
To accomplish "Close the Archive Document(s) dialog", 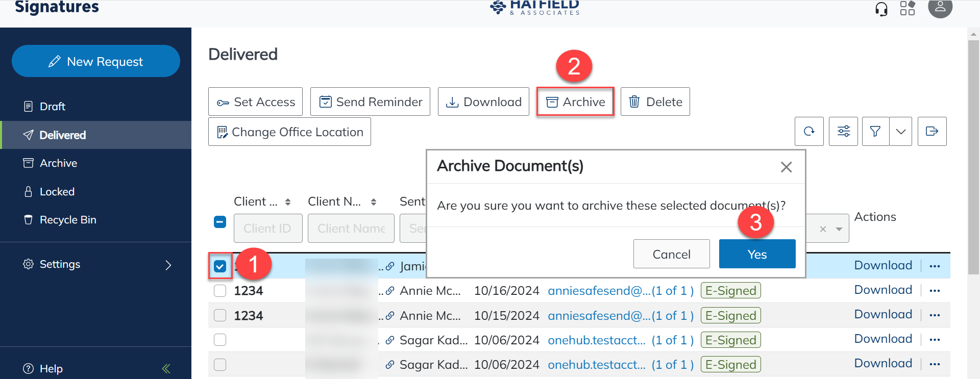I will [x=786, y=167].
